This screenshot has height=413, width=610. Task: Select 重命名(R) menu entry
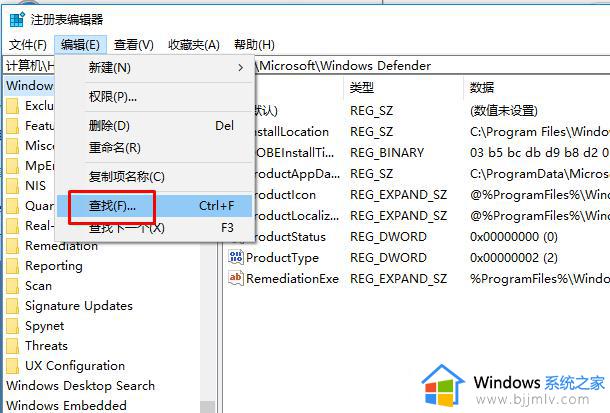(x=156, y=148)
